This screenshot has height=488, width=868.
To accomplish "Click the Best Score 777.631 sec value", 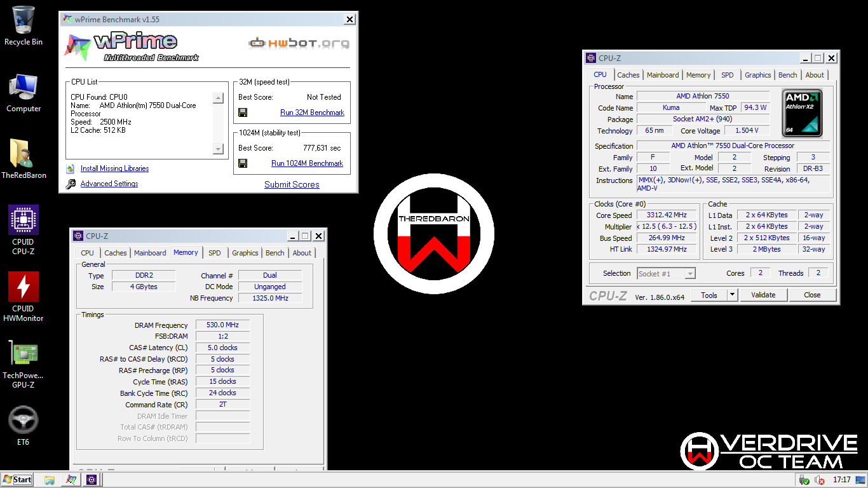I will click(x=322, y=148).
